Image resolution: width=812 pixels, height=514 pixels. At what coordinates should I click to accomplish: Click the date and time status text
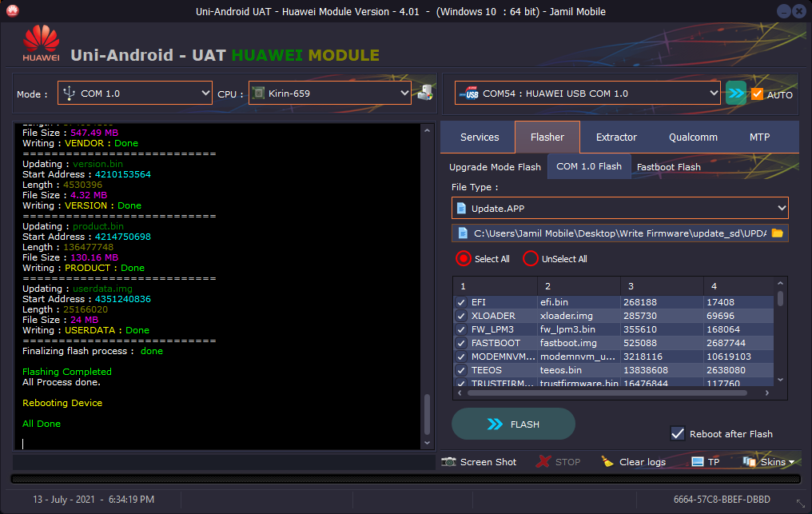coord(94,500)
